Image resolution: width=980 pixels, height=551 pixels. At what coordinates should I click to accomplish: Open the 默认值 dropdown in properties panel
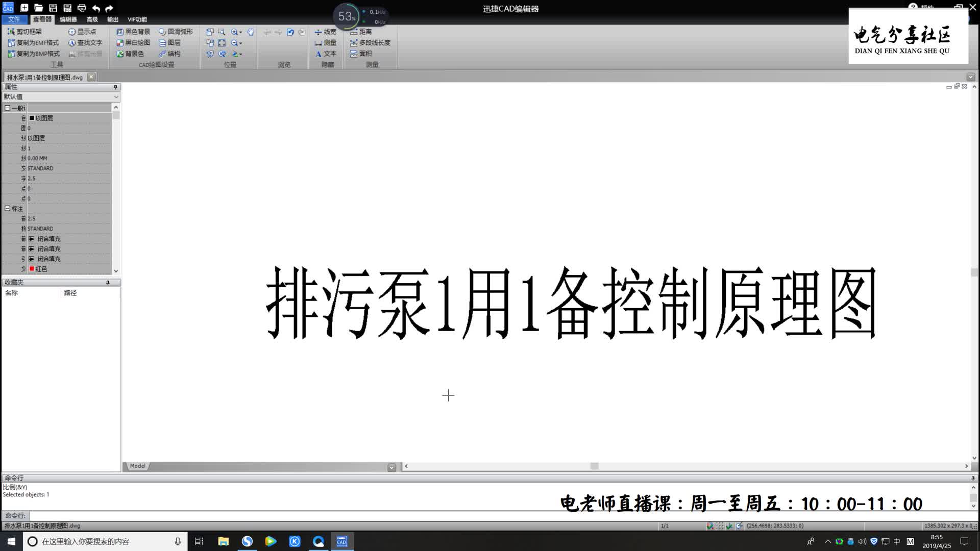(x=116, y=96)
